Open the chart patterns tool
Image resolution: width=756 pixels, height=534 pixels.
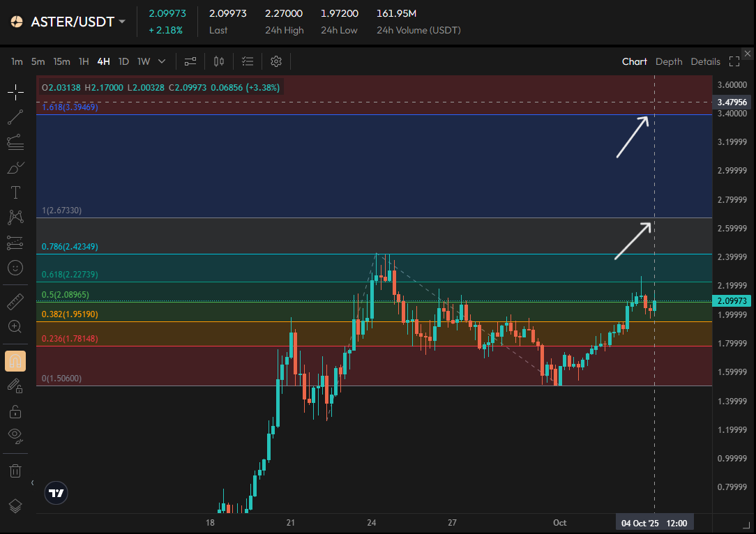(x=15, y=218)
